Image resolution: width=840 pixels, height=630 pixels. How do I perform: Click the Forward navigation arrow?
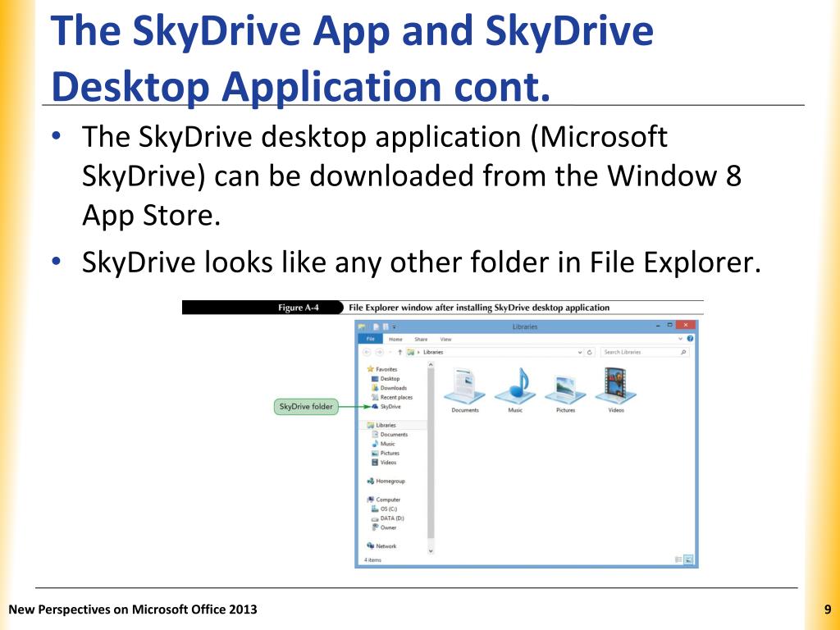(x=379, y=352)
